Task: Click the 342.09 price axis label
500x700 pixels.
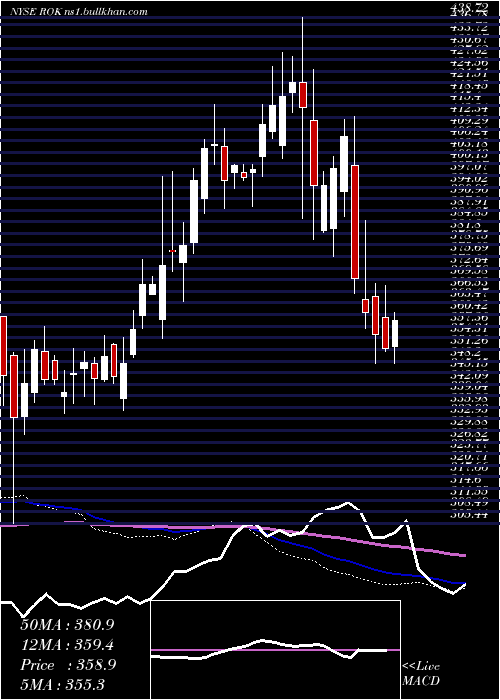Action: pos(468,376)
